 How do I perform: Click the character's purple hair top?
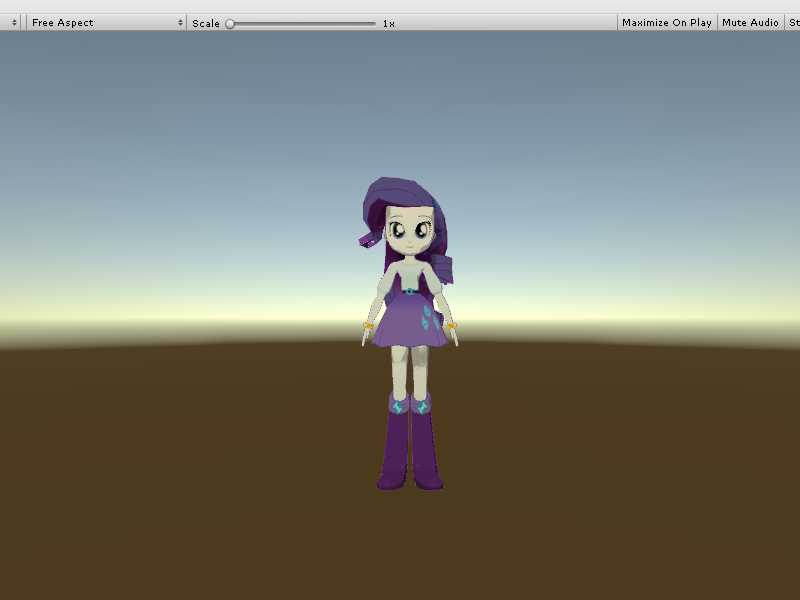pyautogui.click(x=400, y=192)
